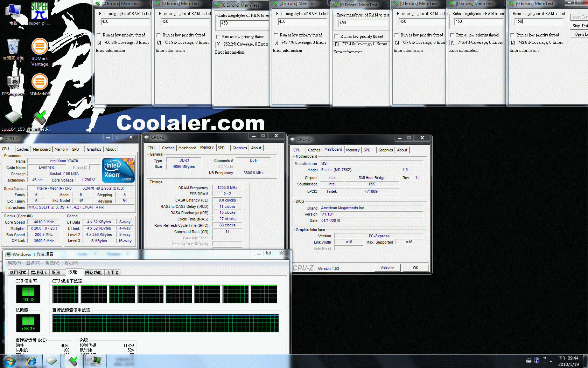588x368 pixels.
Task: Open the 檔案(F) menu in Task Manager
Action: 14,263
